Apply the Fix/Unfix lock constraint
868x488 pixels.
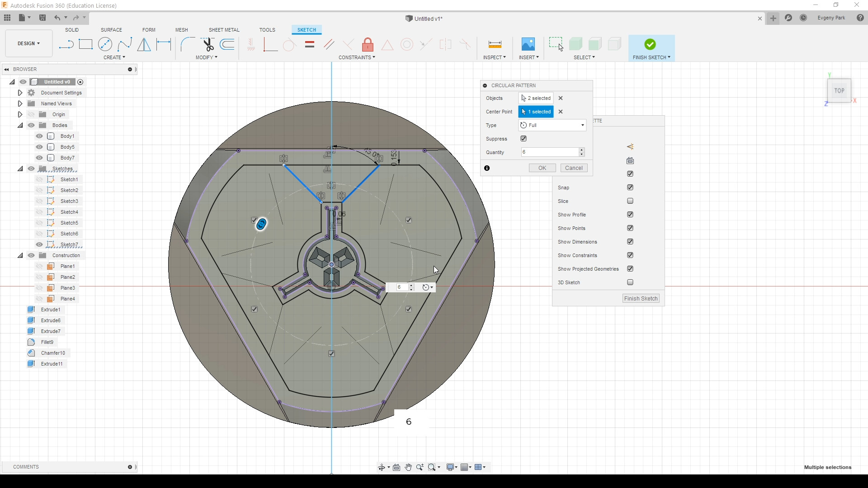pos(368,44)
